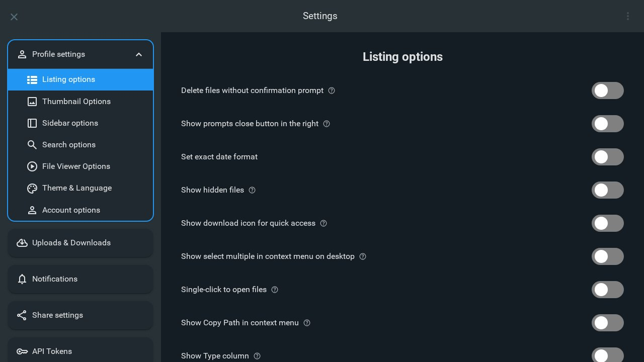Click the Notifications bell icon

22,279
